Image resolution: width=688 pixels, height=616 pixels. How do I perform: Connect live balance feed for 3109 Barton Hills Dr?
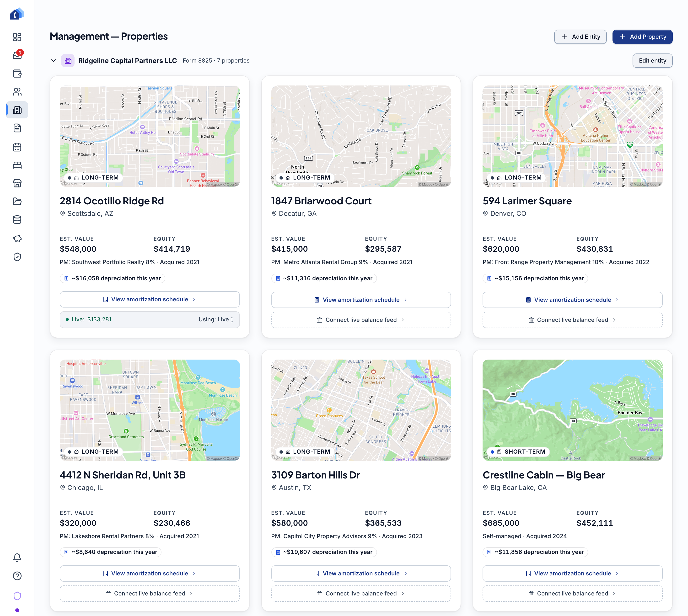coord(361,593)
